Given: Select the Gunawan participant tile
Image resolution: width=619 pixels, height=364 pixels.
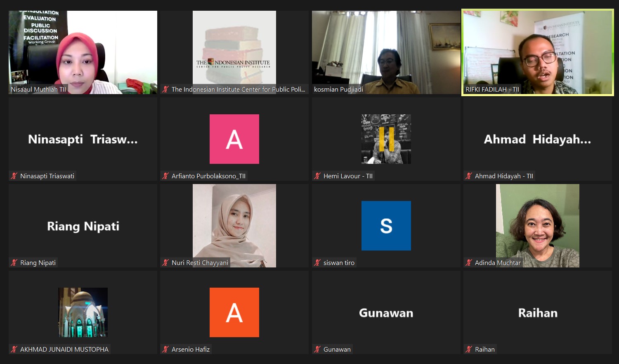Looking at the screenshot, I should click(x=386, y=312).
